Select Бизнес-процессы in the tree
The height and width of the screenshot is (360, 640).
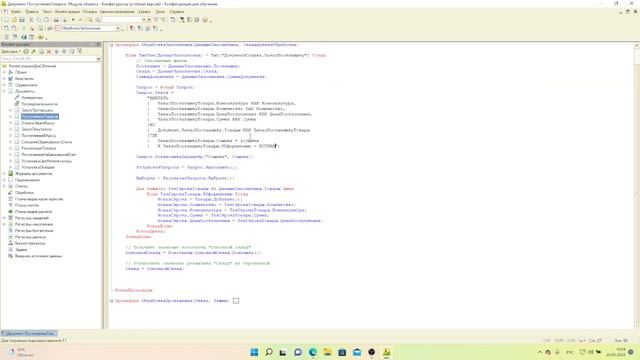(x=30, y=243)
